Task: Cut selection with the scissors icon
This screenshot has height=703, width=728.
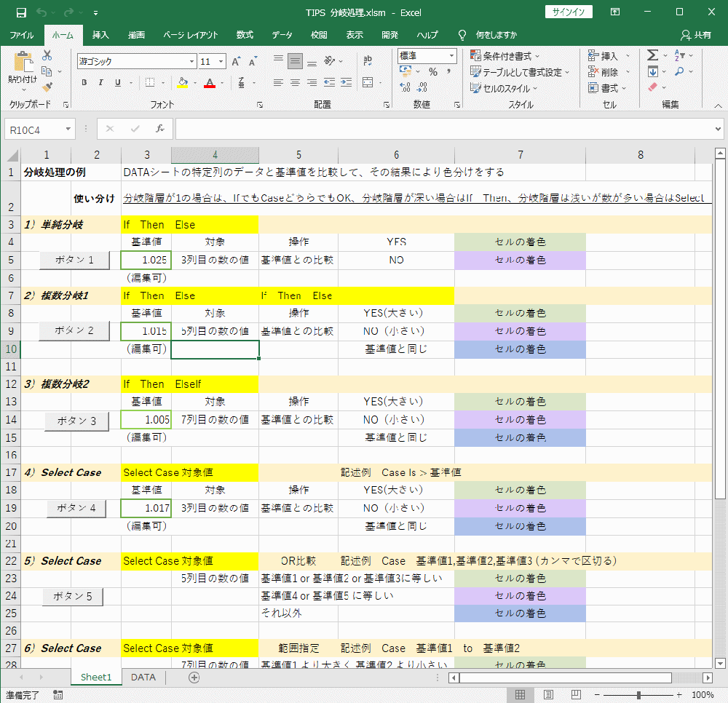Action: coord(47,56)
